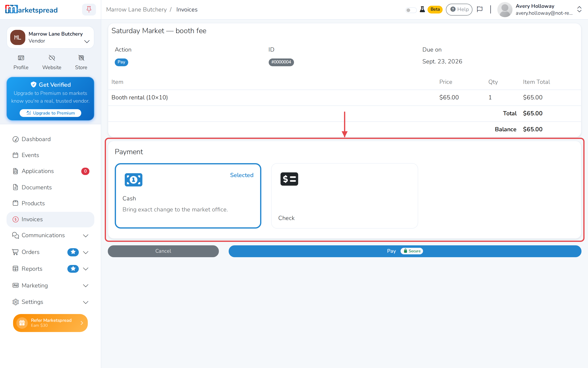Click the flag icon in header
Image resolution: width=588 pixels, height=368 pixels.
[x=480, y=9]
